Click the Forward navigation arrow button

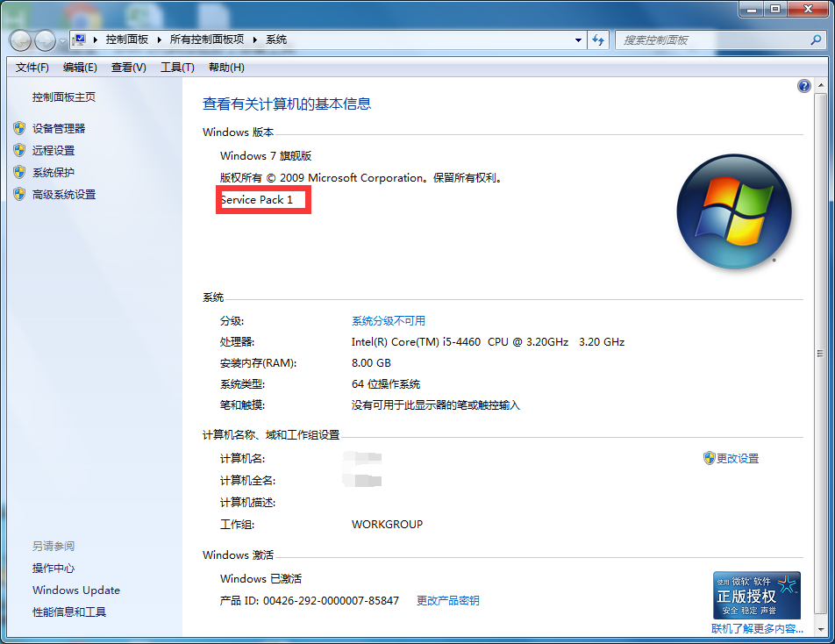(x=46, y=40)
